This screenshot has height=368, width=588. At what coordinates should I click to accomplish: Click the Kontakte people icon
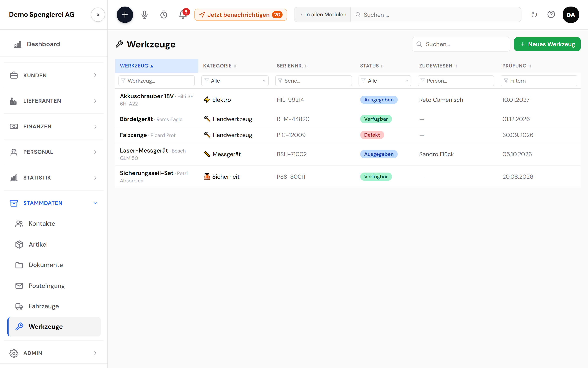click(19, 224)
